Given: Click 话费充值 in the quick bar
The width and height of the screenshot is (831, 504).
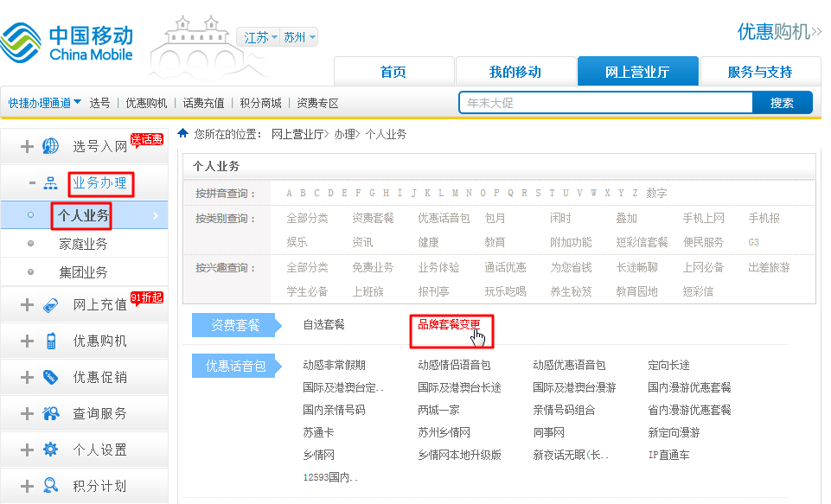Looking at the screenshot, I should (x=203, y=103).
